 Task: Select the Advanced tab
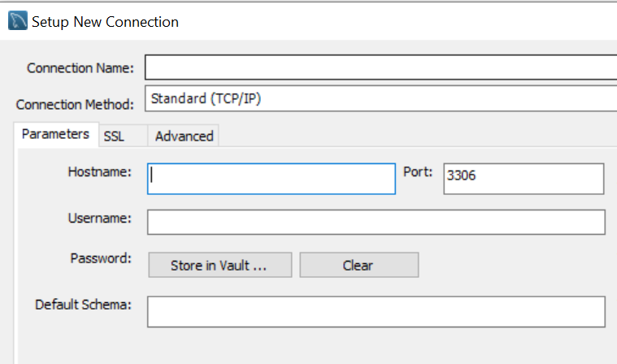184,136
